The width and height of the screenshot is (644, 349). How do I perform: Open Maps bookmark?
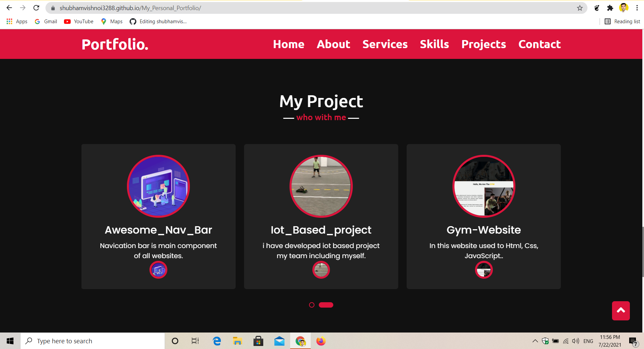[x=112, y=22]
